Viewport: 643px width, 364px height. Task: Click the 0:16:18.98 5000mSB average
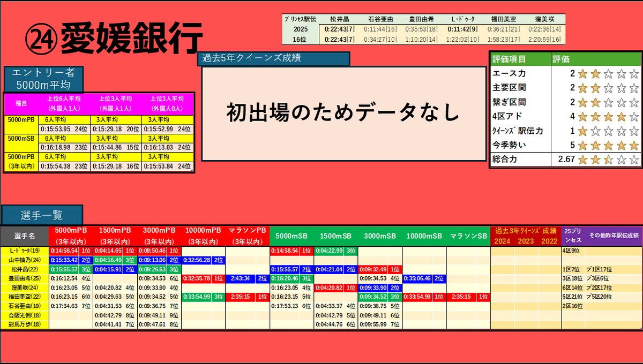pyautogui.click(x=55, y=147)
